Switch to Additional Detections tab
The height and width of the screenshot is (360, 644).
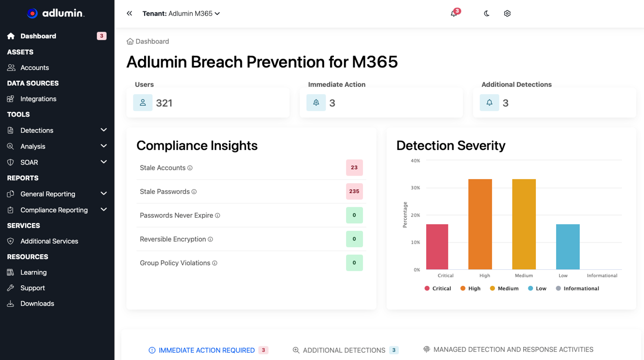344,350
